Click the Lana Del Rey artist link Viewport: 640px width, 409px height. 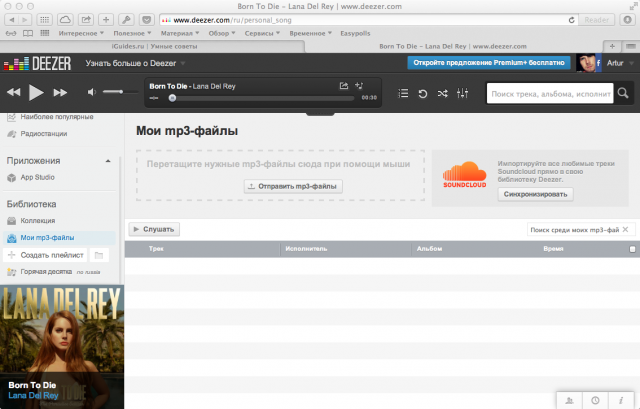click(x=33, y=395)
